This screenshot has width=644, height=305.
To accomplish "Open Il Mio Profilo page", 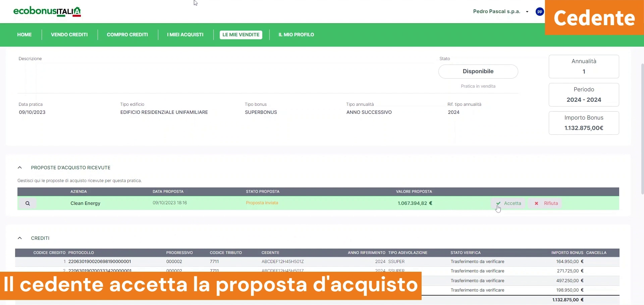I will click(x=296, y=35).
